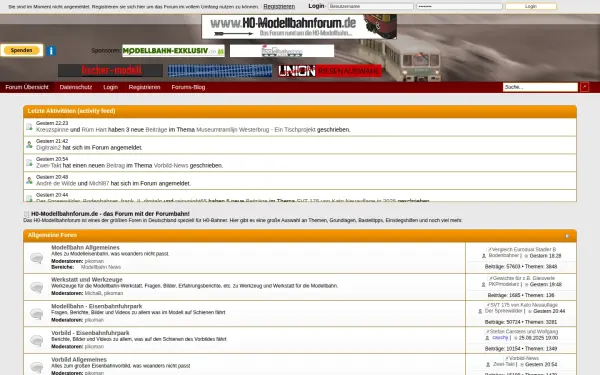The width and height of the screenshot is (600, 375).
Task: Open Digitrain2's profile link
Action: click(48, 148)
